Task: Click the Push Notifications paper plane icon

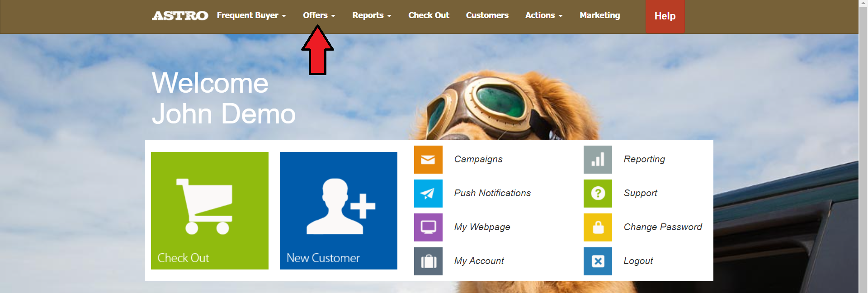Action: click(x=428, y=194)
